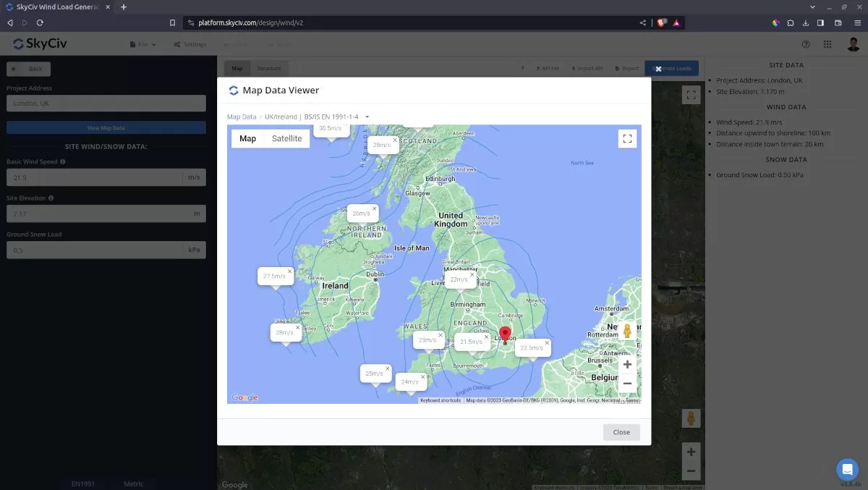The width and height of the screenshot is (868, 490).
Task: Zoom in using the map plus icon
Action: 627,364
